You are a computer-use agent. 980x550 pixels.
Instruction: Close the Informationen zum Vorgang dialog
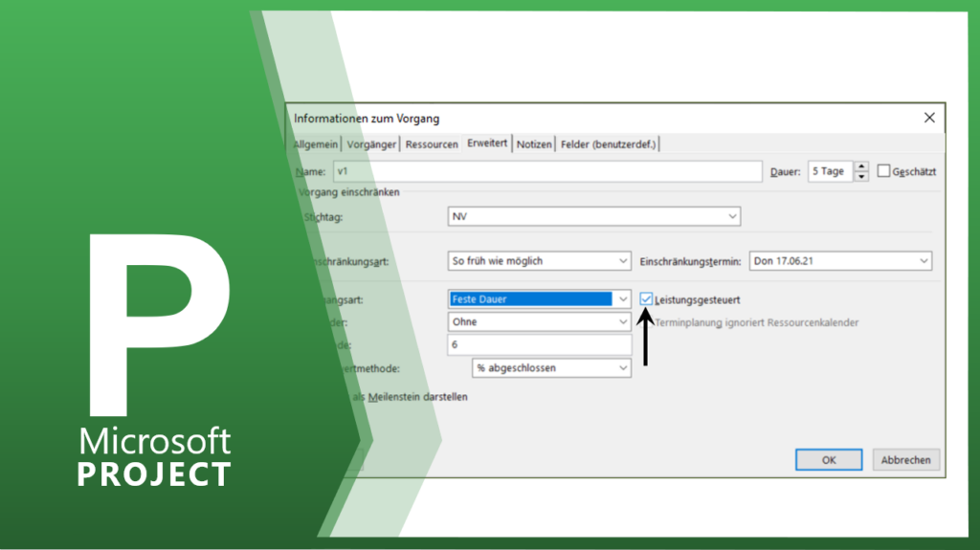[x=929, y=118]
